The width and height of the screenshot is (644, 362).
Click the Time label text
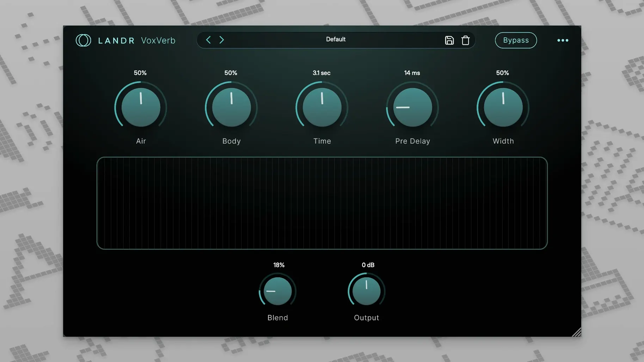pos(322,141)
